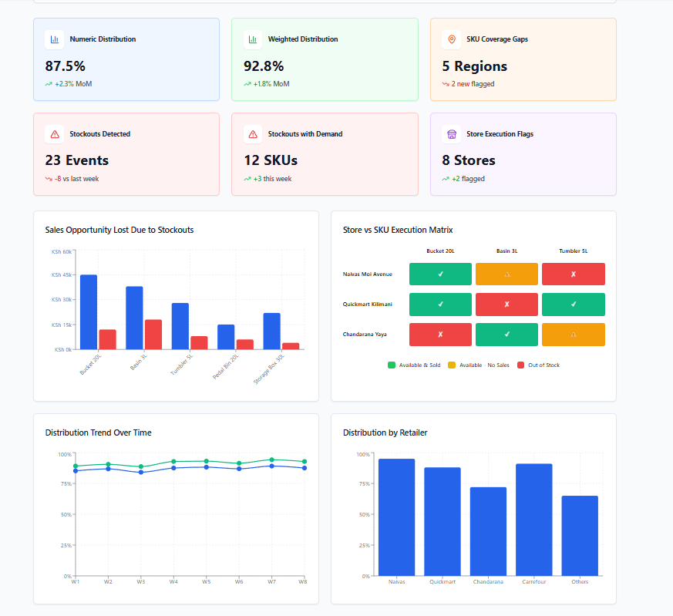The width and height of the screenshot is (673, 616).
Task: Click the blue Tumbler 5L bar
Action: tap(180, 326)
